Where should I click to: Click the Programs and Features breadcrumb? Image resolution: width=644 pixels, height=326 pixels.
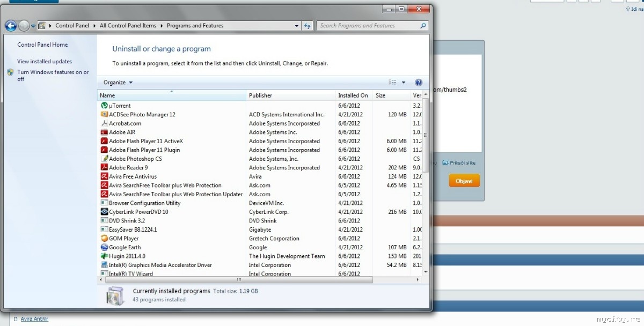point(195,26)
